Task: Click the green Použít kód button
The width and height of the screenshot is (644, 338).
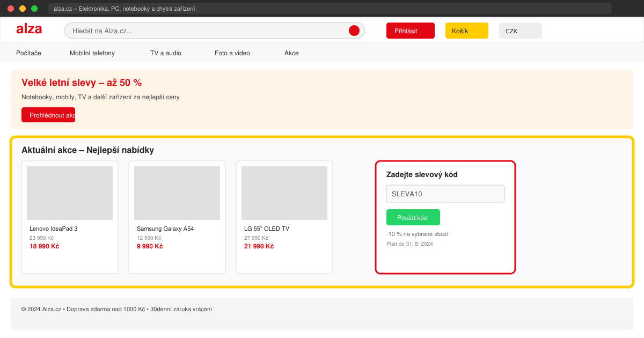Action: 413,217
